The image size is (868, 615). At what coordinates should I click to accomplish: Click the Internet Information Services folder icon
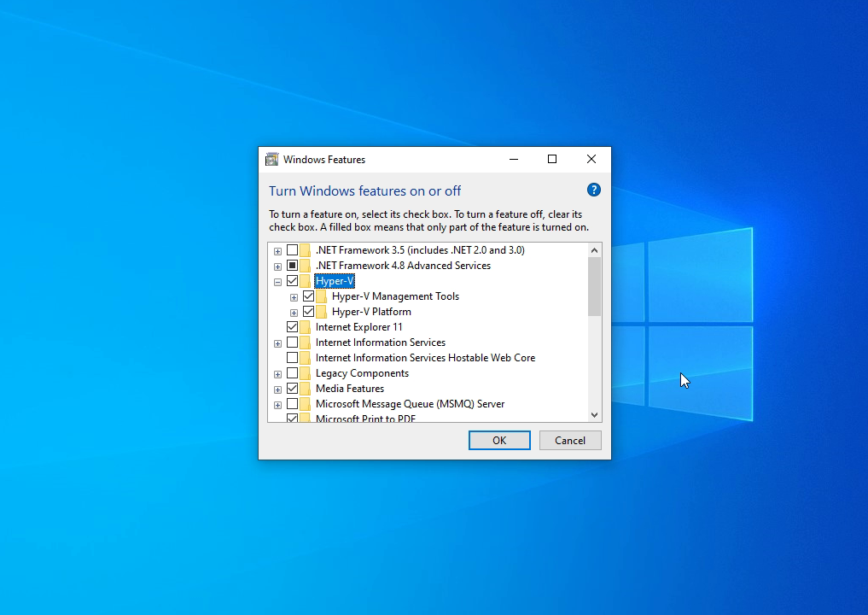(305, 343)
